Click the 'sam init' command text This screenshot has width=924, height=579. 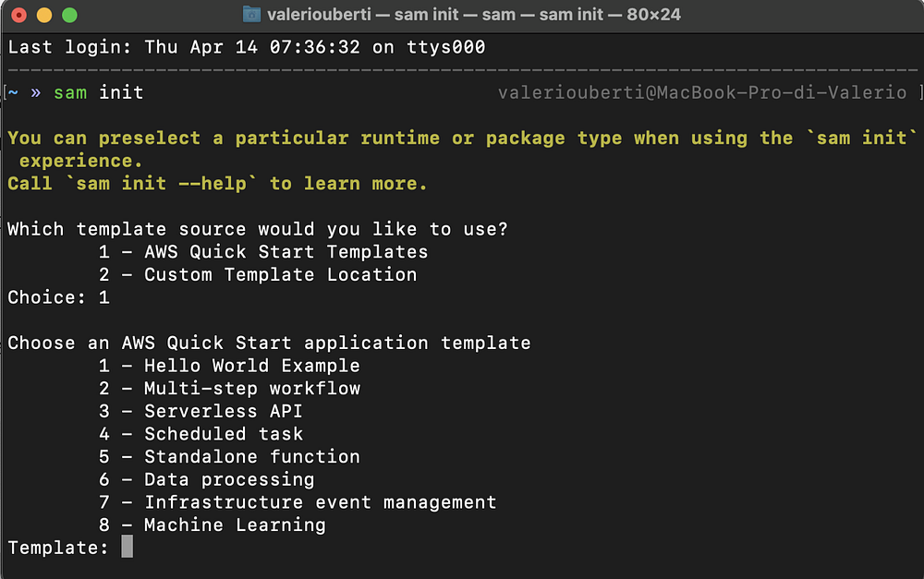click(98, 92)
